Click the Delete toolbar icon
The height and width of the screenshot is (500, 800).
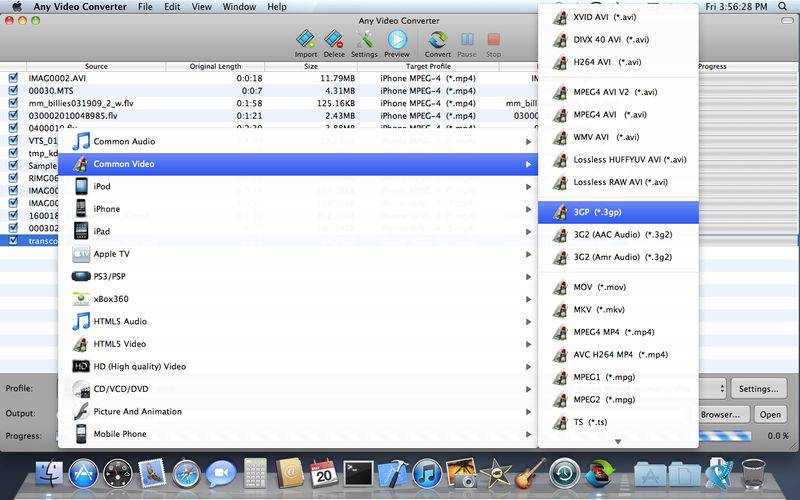(334, 43)
